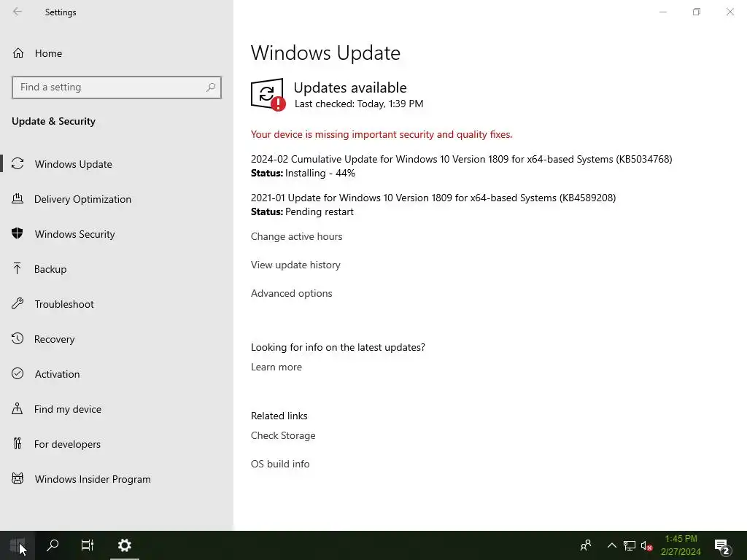Open Activation settings
The image size is (747, 560).
[57, 374]
